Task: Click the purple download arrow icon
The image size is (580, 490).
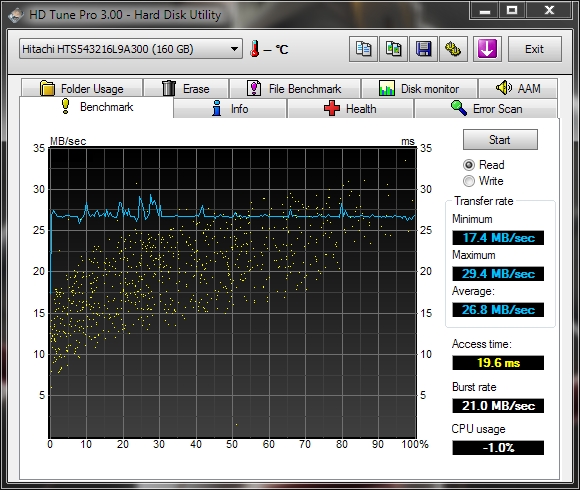Action: [487, 49]
